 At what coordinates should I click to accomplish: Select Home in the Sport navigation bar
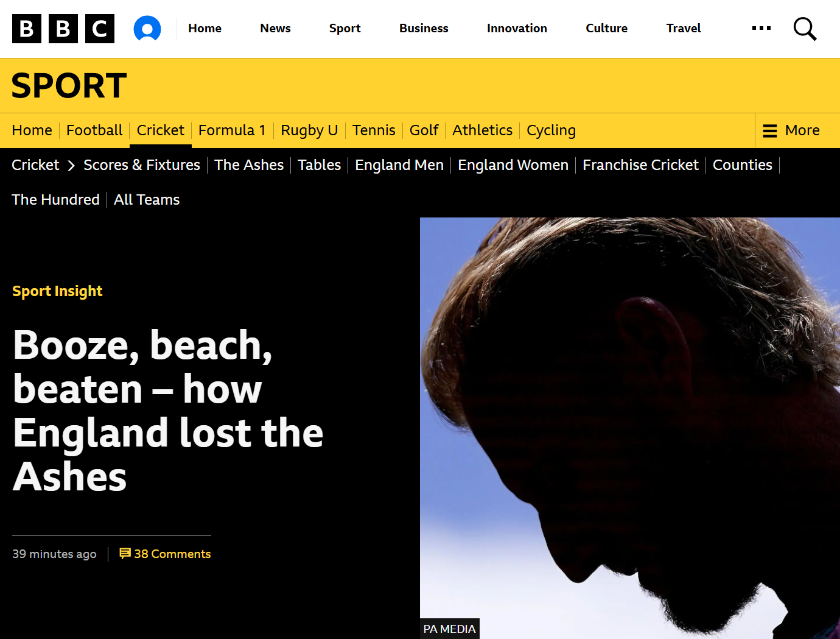tap(32, 130)
